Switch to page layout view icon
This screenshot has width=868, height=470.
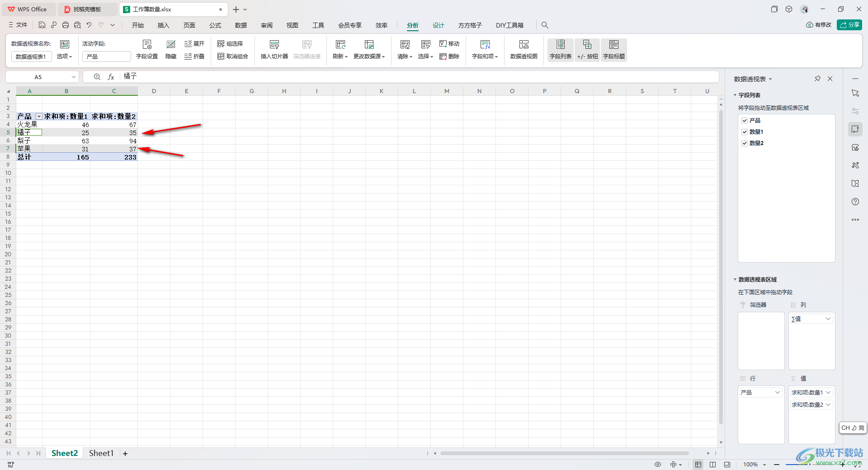(x=712, y=465)
